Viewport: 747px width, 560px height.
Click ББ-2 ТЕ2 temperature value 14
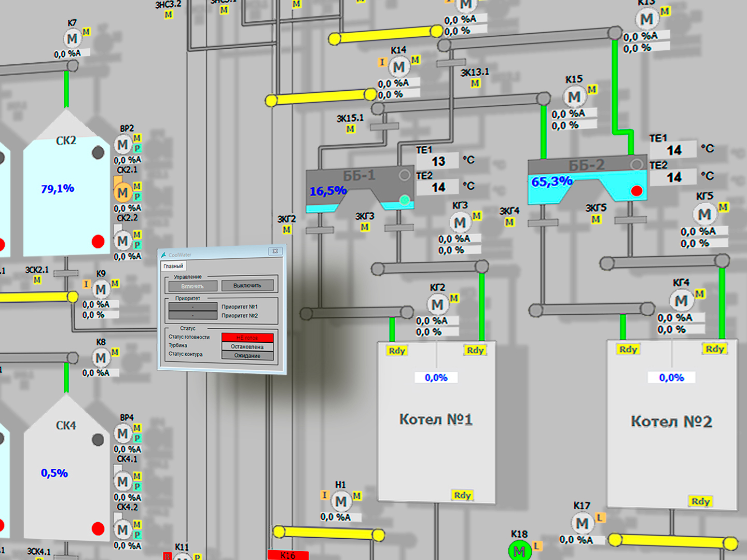(674, 178)
